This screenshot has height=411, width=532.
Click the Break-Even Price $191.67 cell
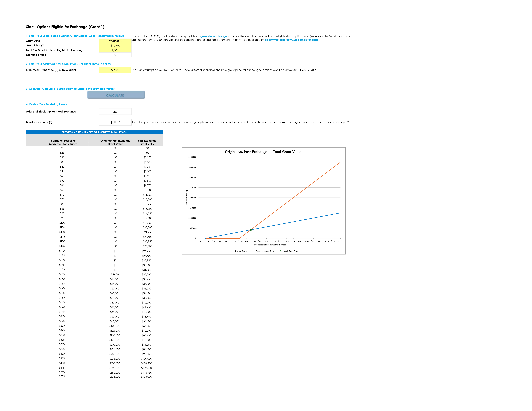[115, 122]
